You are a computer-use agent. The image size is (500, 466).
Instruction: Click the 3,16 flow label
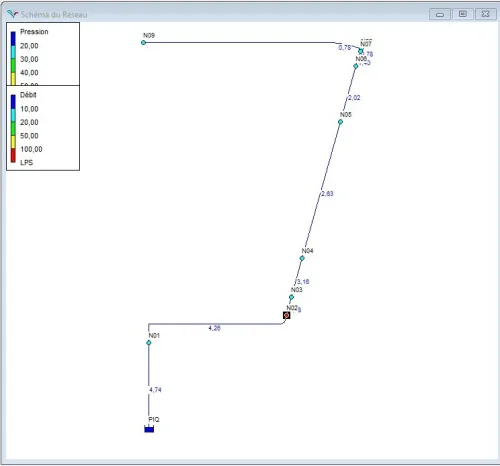click(303, 282)
